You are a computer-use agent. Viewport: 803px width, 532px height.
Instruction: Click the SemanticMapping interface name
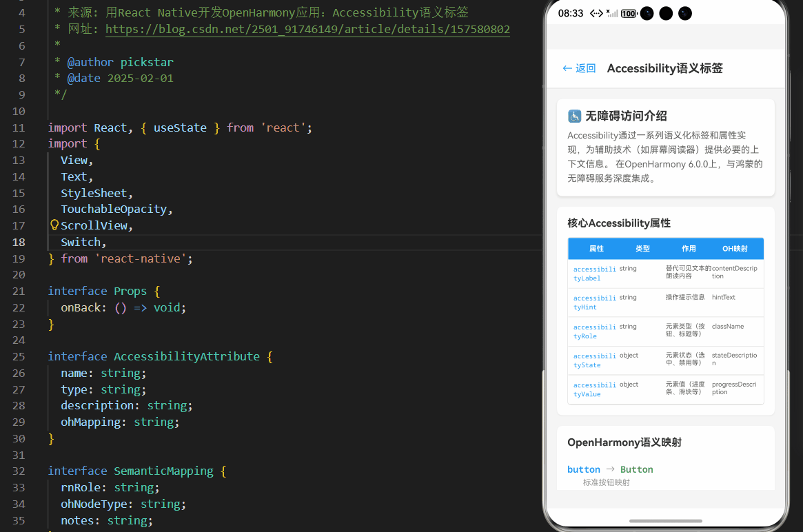point(163,471)
